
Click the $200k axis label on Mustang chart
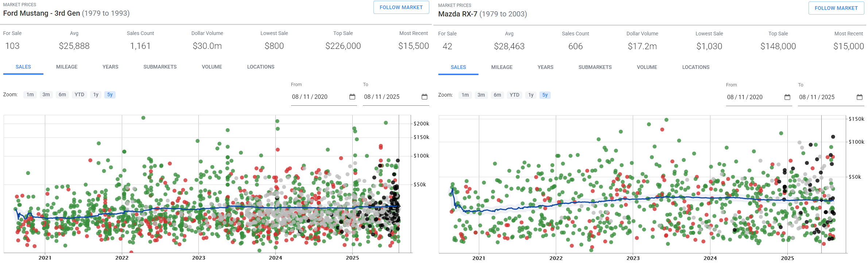tap(421, 124)
